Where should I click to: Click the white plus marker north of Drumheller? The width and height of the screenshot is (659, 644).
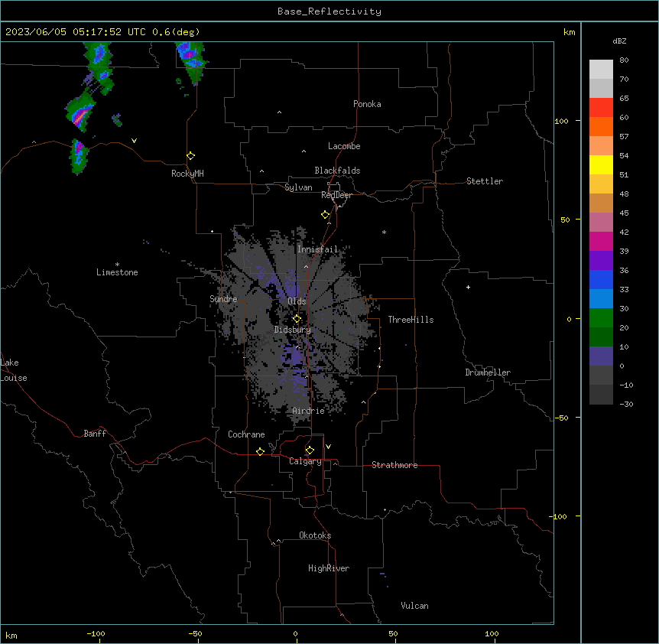coord(468,287)
